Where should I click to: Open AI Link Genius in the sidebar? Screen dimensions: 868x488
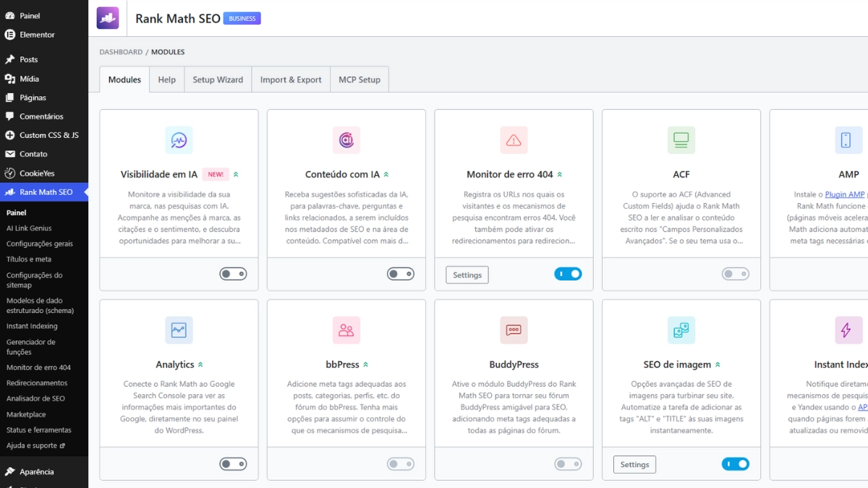point(29,228)
